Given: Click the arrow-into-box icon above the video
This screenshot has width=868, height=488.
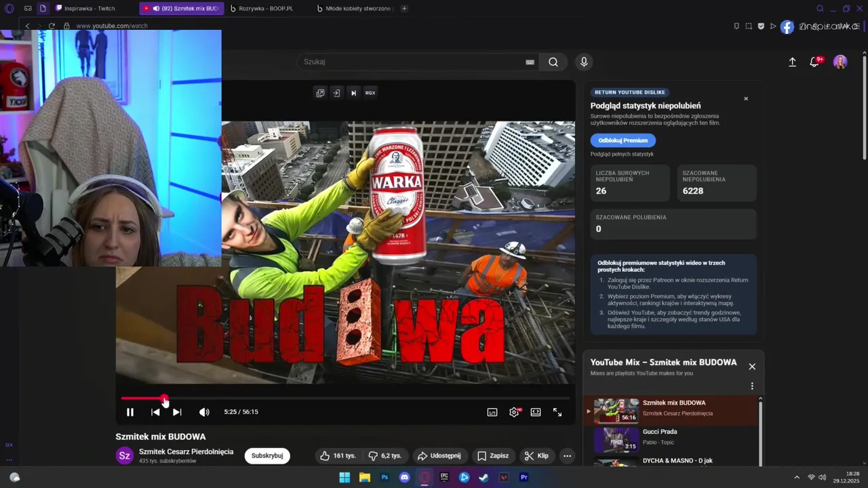Looking at the screenshot, I should pos(336,93).
